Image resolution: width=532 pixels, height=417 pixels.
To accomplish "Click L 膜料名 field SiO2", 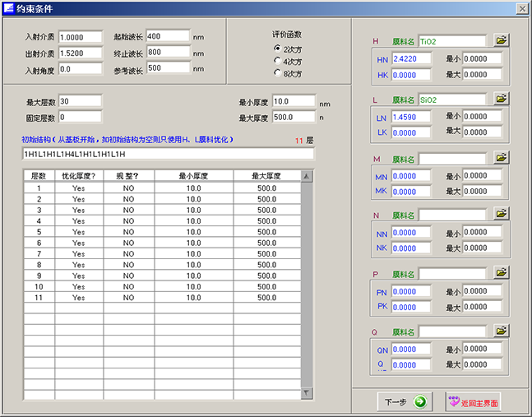I will (x=452, y=100).
